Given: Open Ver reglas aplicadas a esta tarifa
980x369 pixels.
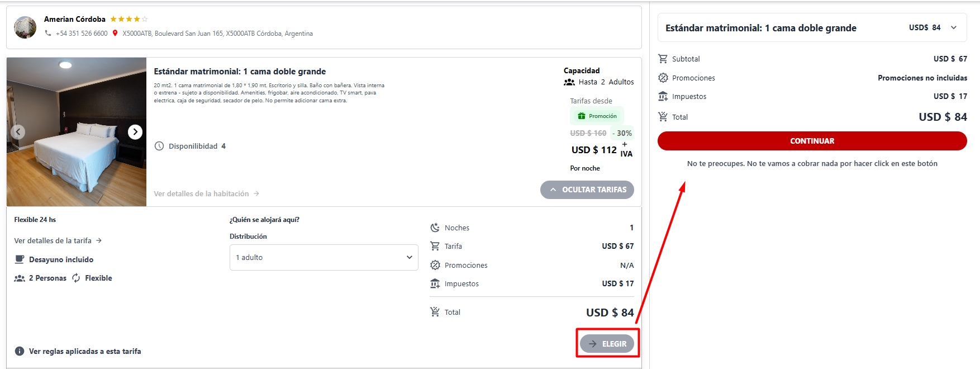Looking at the screenshot, I should [x=85, y=351].
